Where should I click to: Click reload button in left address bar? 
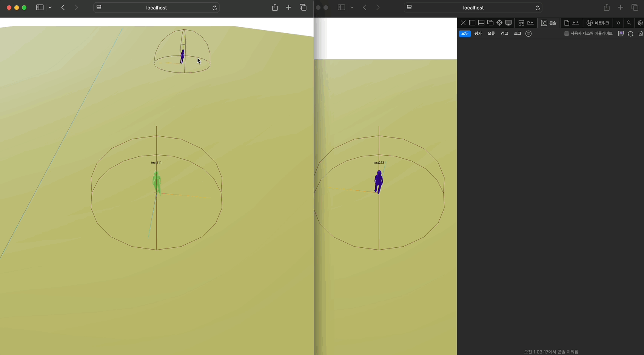(x=215, y=8)
